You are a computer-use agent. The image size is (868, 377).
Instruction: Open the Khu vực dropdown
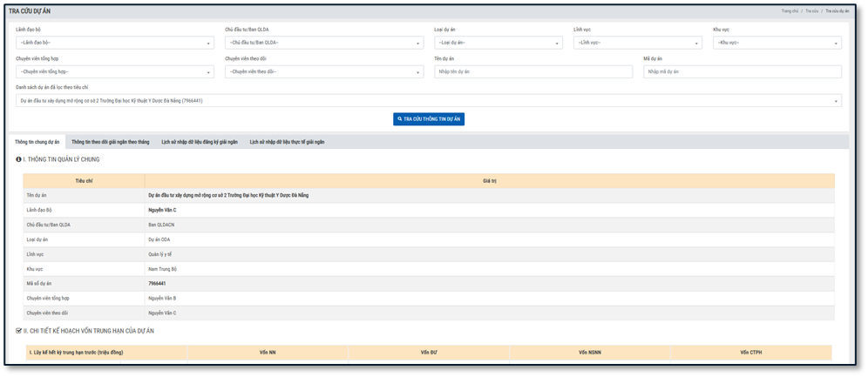coord(776,43)
